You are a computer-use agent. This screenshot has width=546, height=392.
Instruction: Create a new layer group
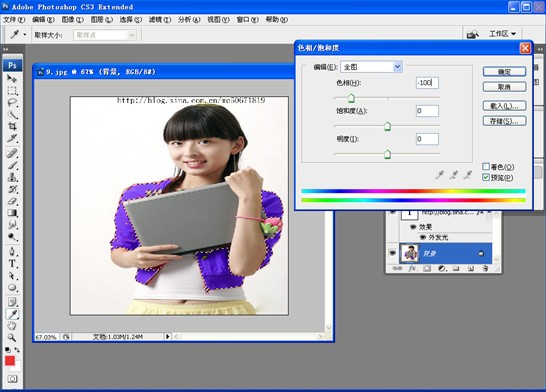click(456, 268)
